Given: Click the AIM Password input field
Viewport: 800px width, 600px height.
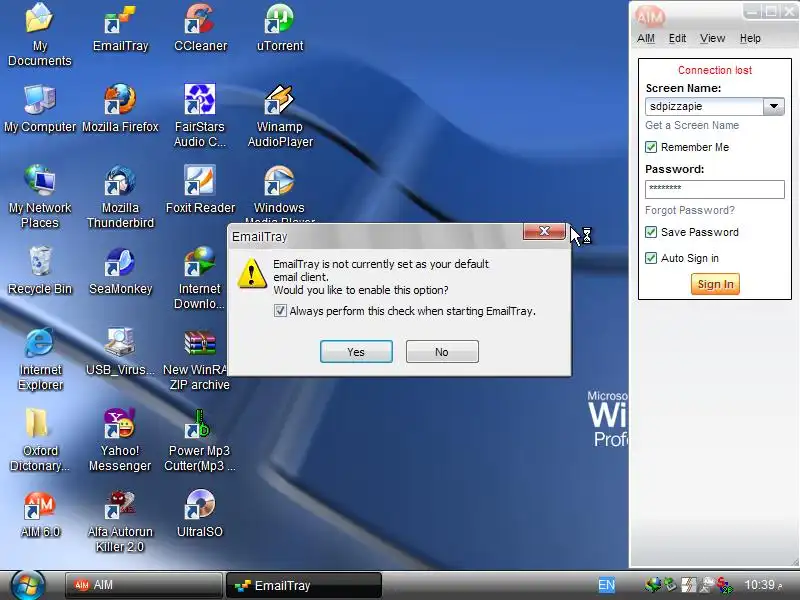Looking at the screenshot, I should [714, 189].
